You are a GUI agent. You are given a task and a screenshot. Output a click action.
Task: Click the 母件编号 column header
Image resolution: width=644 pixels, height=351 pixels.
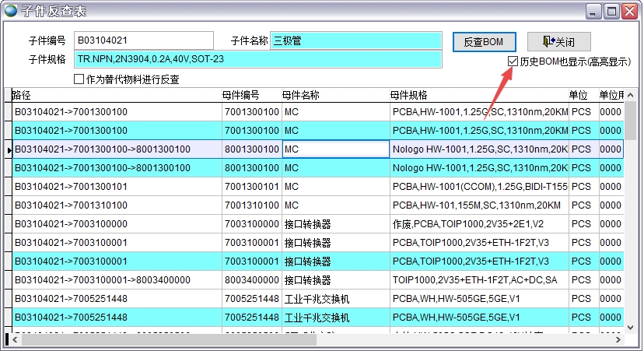[x=250, y=95]
